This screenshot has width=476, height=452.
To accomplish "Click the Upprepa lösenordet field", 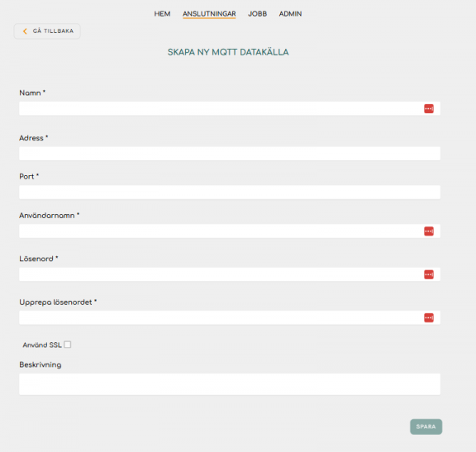I will pos(230,317).
